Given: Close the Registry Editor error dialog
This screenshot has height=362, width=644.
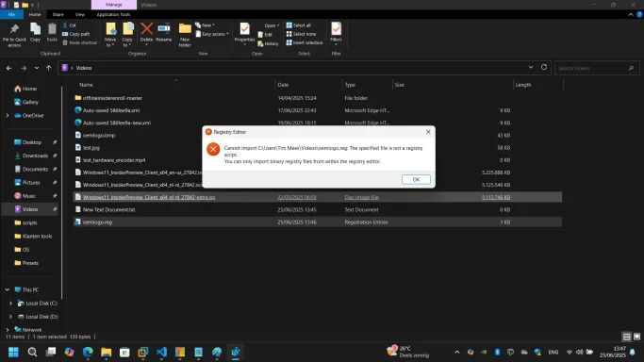Looking at the screenshot, I should pos(428,132).
